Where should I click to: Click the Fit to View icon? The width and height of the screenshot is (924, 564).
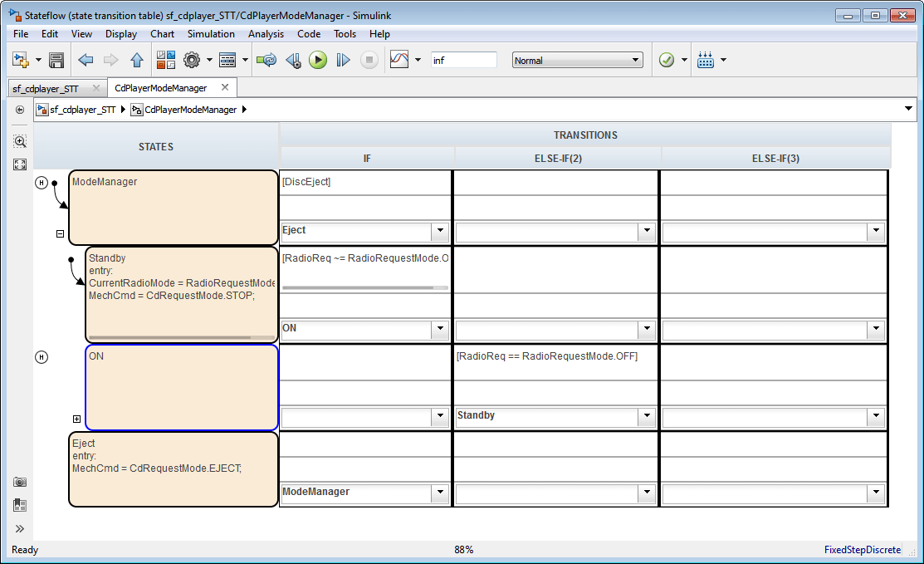pos(20,165)
